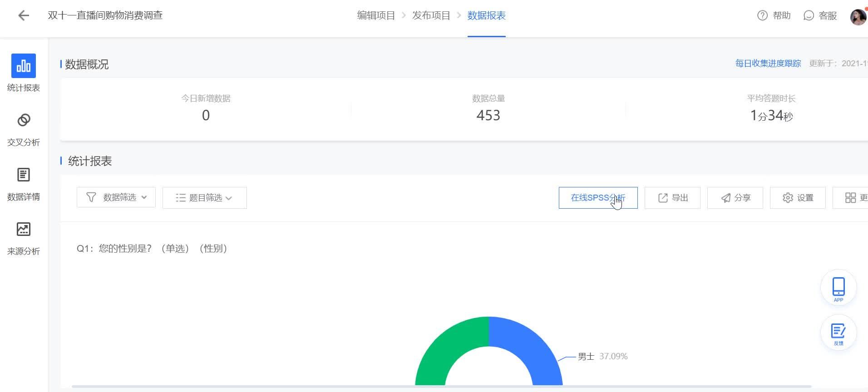The width and height of the screenshot is (868, 392).
Task: Click 数据详情 label in sidebar
Action: 24,197
